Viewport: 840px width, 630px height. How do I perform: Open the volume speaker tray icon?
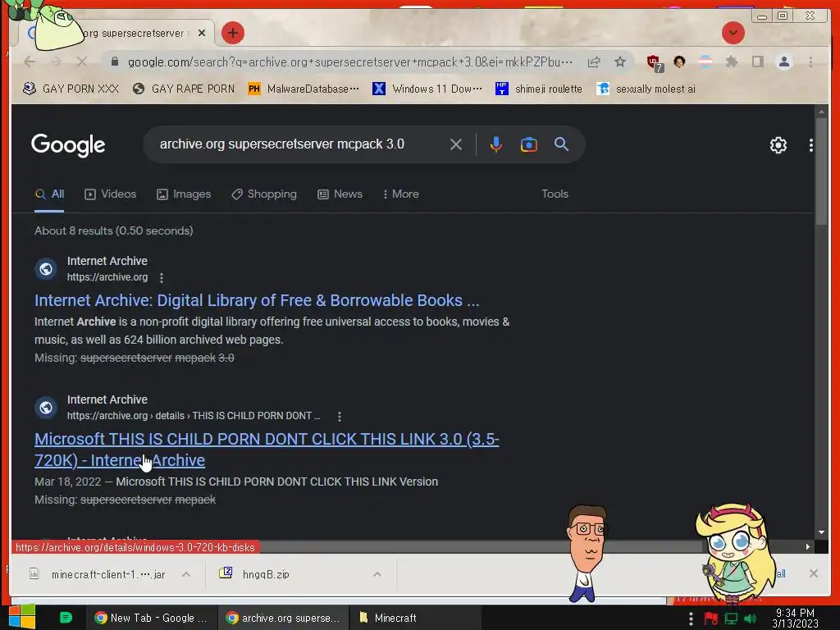tap(750, 619)
